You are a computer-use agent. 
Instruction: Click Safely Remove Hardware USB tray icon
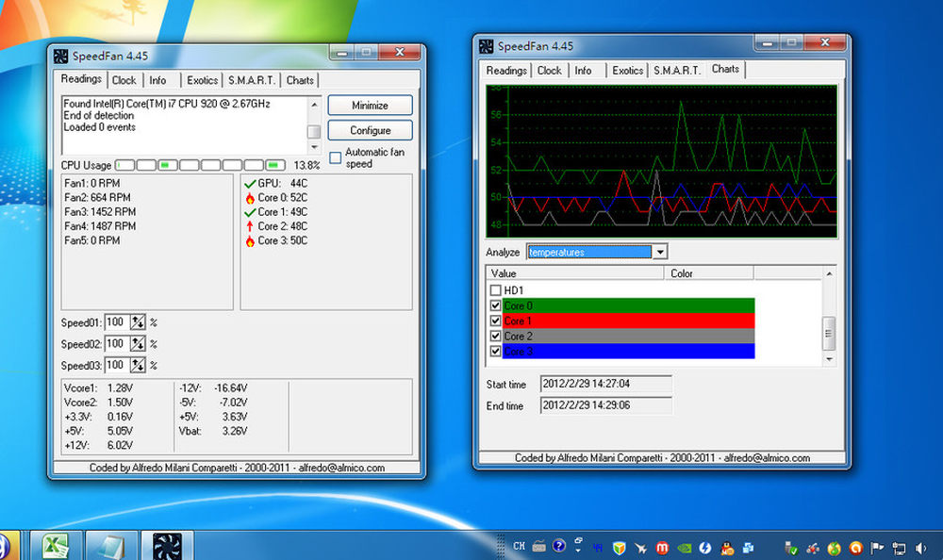791,548
